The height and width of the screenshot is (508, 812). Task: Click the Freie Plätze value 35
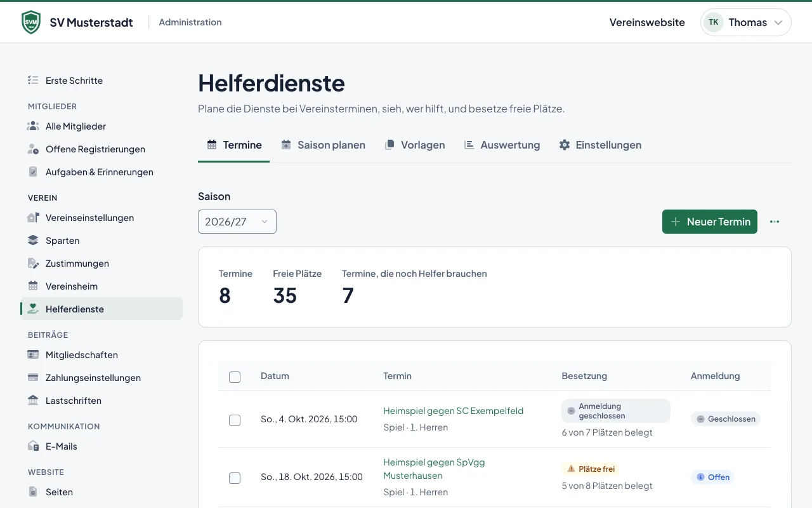[285, 296]
